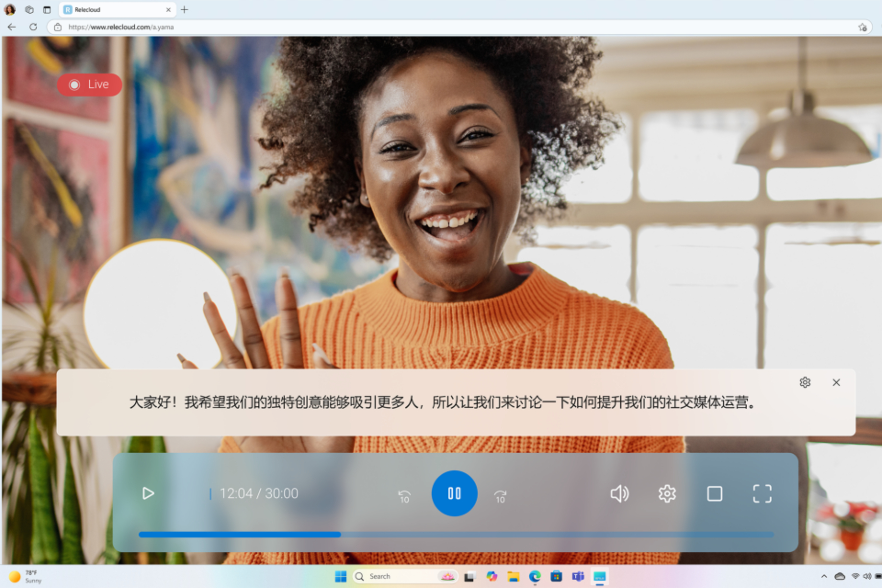Toggle fullscreen video mode
The width and height of the screenshot is (882, 588).
coord(762,493)
